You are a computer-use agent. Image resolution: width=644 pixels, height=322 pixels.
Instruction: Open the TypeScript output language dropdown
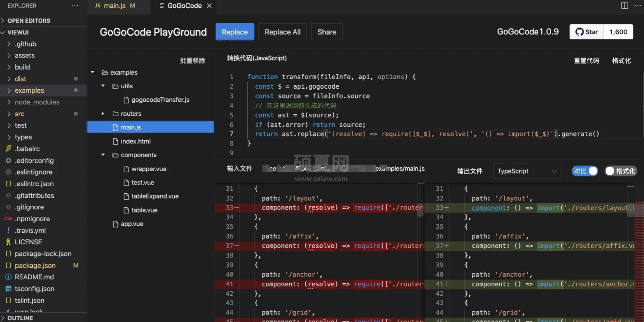(x=527, y=171)
